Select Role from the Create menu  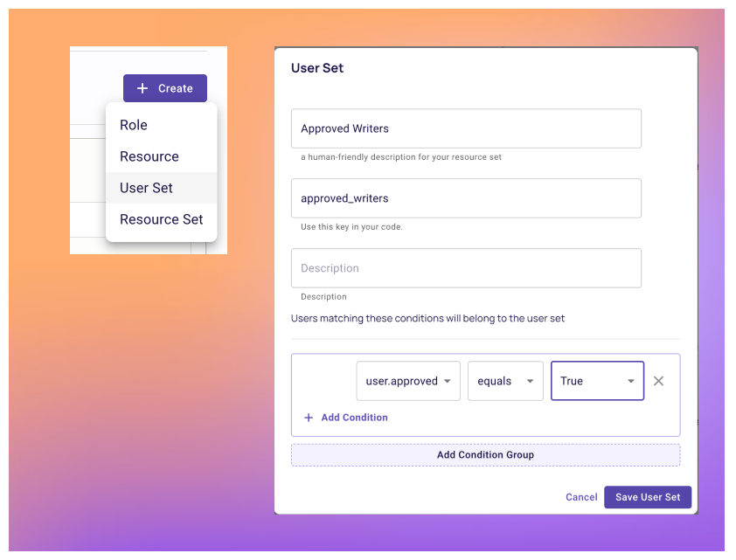133,125
